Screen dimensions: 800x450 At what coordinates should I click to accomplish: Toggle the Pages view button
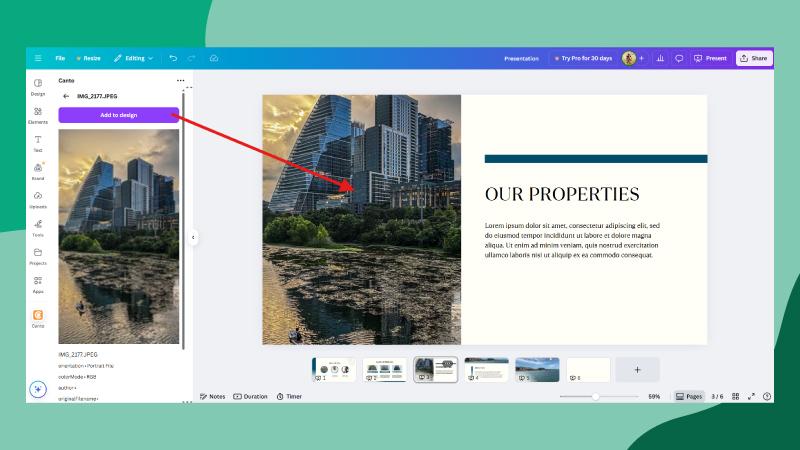click(x=689, y=396)
